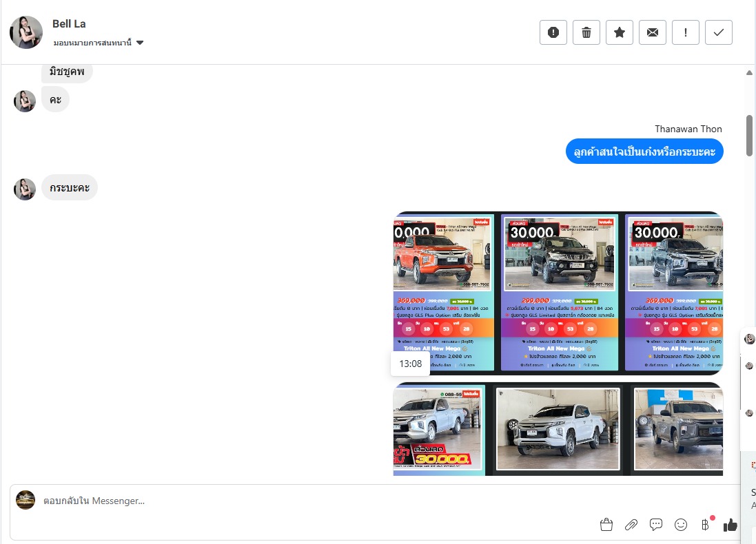This screenshot has height=544, width=756.
Task: Click the exclamation mark priority button
Action: [686, 32]
